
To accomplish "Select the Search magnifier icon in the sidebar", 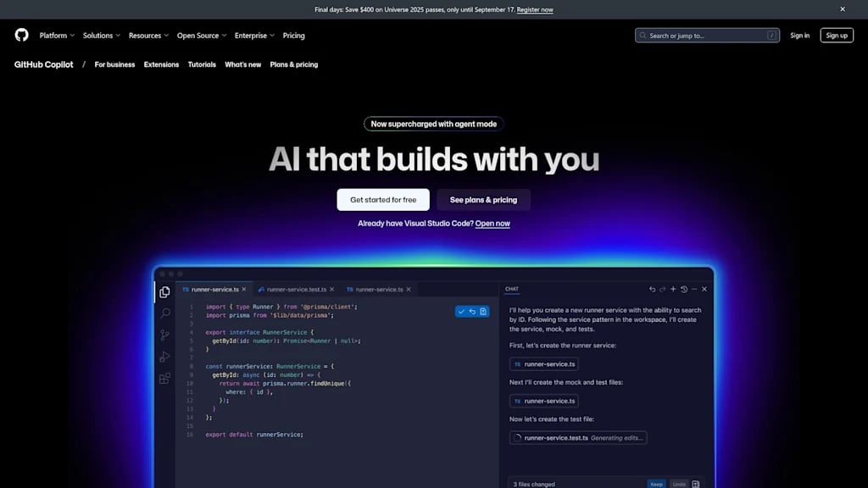I will pos(165,313).
